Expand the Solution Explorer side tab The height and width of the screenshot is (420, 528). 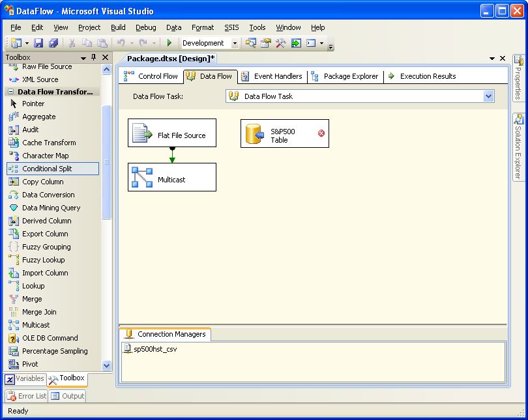(519, 147)
